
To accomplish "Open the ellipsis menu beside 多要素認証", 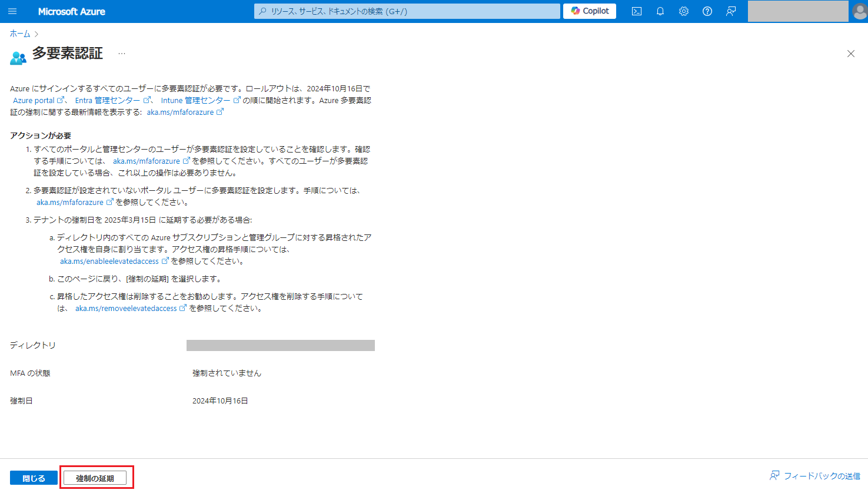I will click(122, 53).
